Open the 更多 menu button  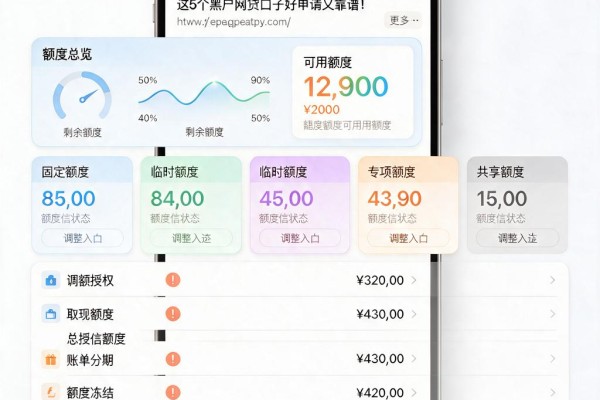403,20
